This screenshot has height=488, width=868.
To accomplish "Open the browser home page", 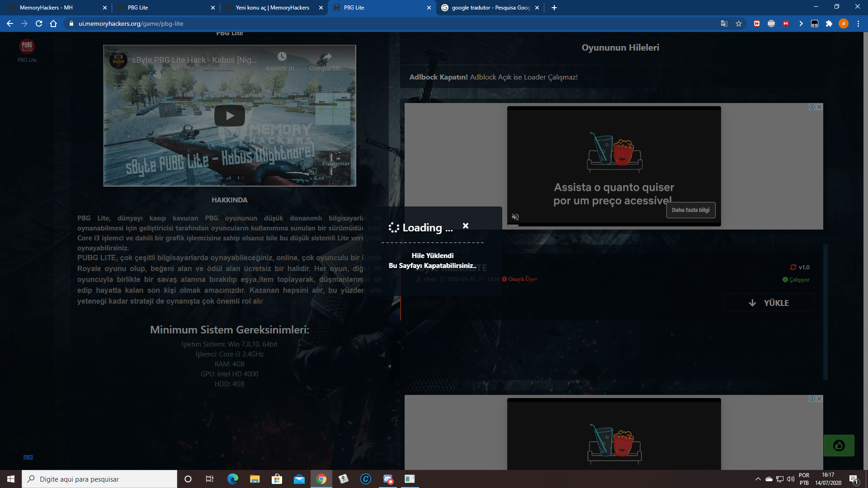I will tap(53, 23).
